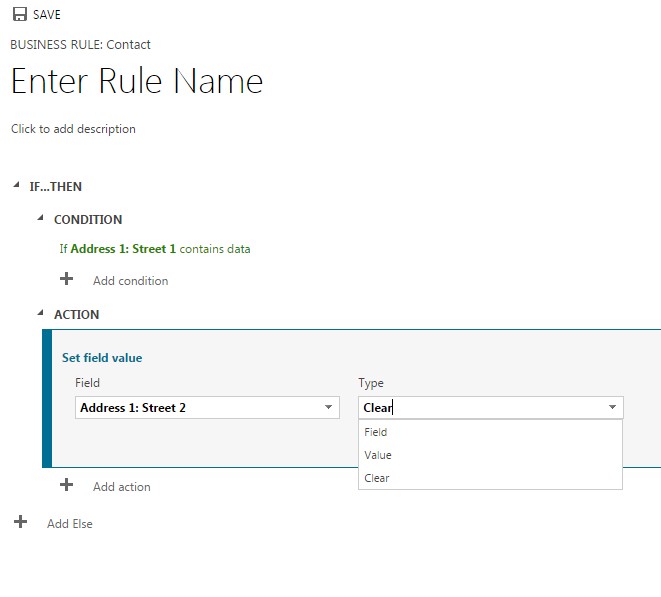
Task: Click the Set field value heading
Action: 102,358
